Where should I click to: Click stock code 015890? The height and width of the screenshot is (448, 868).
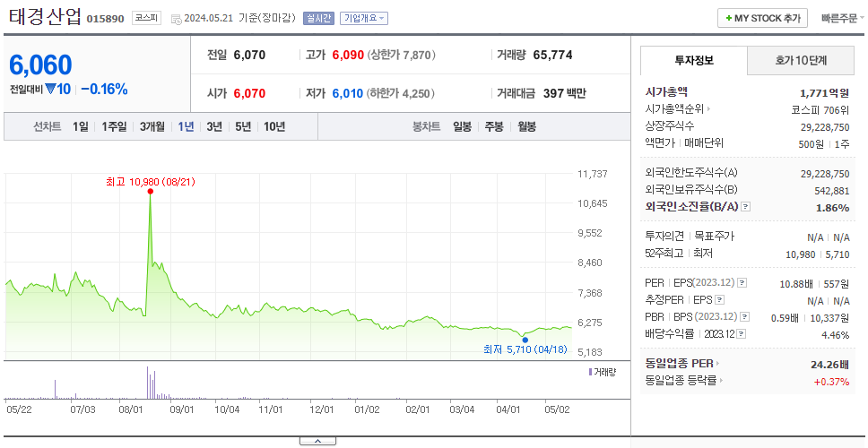tap(105, 20)
